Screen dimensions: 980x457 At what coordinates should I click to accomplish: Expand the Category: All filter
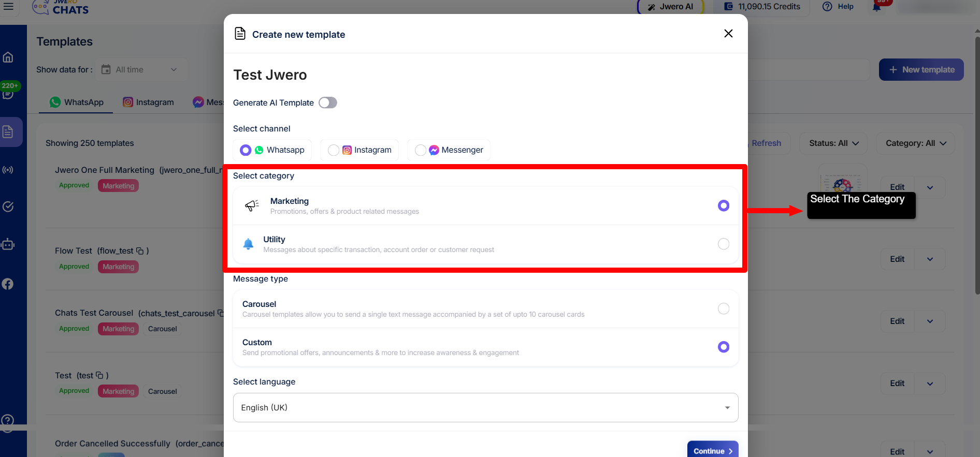point(915,143)
